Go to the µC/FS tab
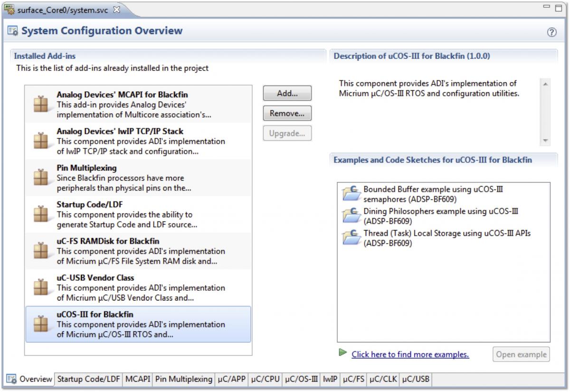This screenshot has width=570, height=392. [354, 379]
